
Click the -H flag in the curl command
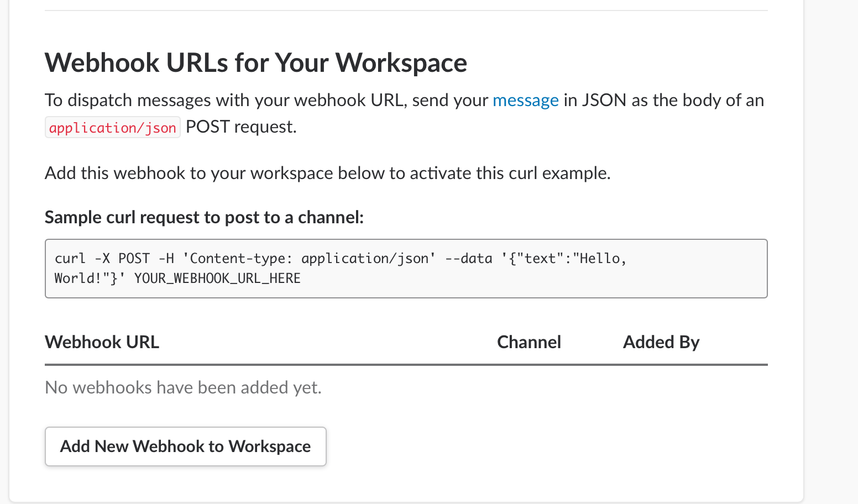click(x=166, y=259)
